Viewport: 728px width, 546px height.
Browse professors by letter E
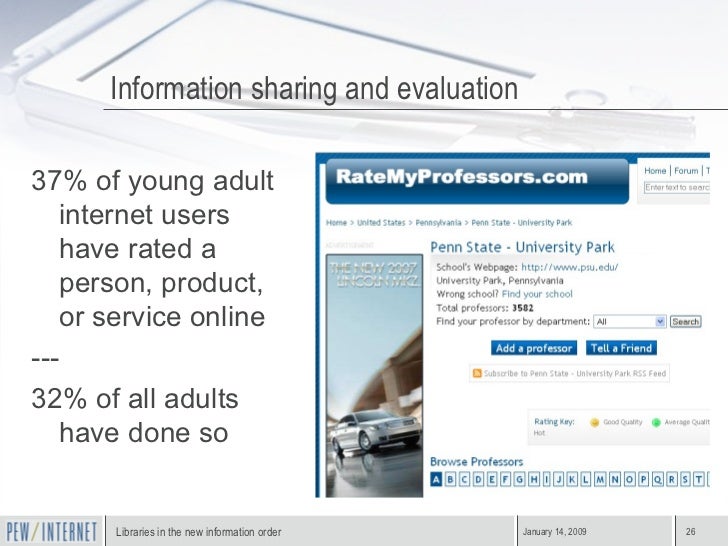(492, 480)
